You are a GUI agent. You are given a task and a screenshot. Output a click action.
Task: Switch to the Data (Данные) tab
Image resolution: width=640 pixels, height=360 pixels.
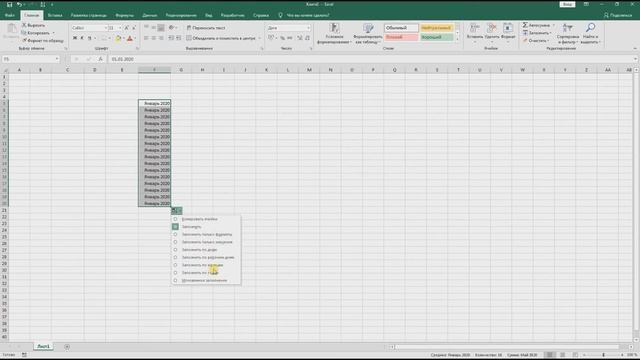click(x=150, y=16)
